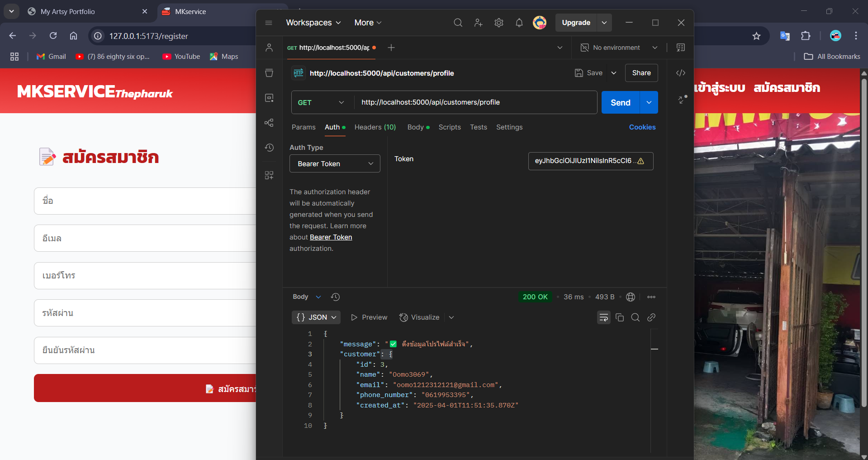Open Upgrade dropdown arrow

pos(604,23)
